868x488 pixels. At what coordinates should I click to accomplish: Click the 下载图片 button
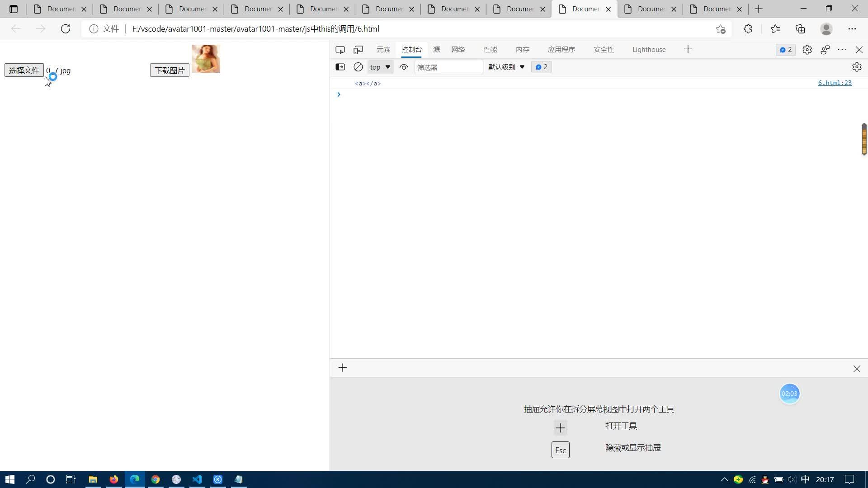pos(170,70)
